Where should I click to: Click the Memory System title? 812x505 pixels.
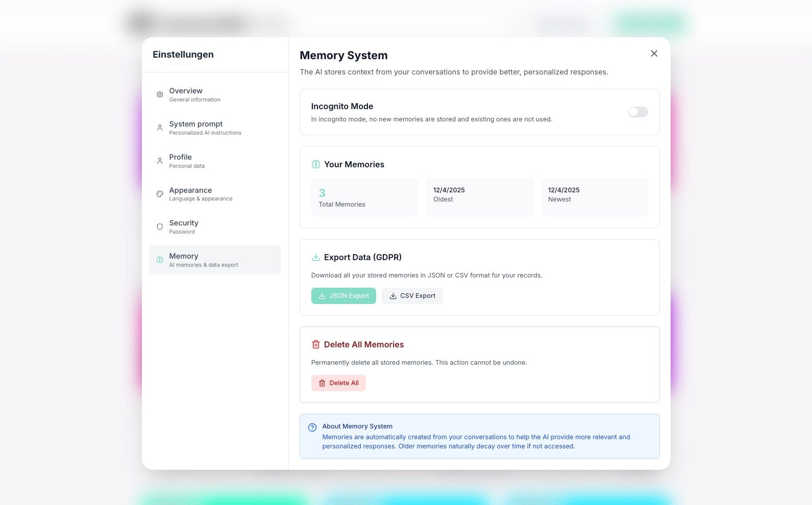click(x=343, y=55)
